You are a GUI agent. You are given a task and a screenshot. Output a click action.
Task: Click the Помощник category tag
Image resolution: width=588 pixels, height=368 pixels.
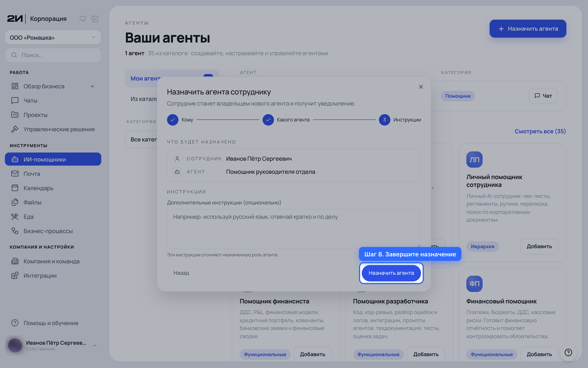[458, 96]
